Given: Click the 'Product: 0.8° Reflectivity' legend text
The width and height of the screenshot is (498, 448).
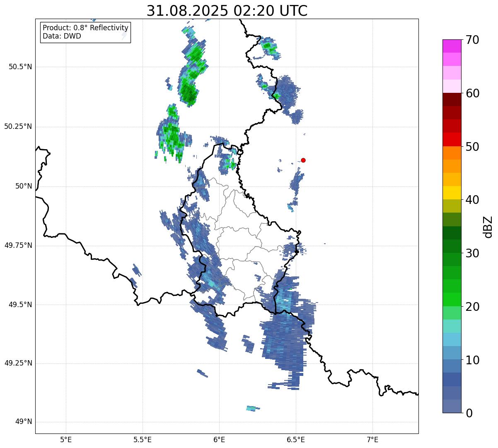Looking at the screenshot, I should pyautogui.click(x=86, y=28).
